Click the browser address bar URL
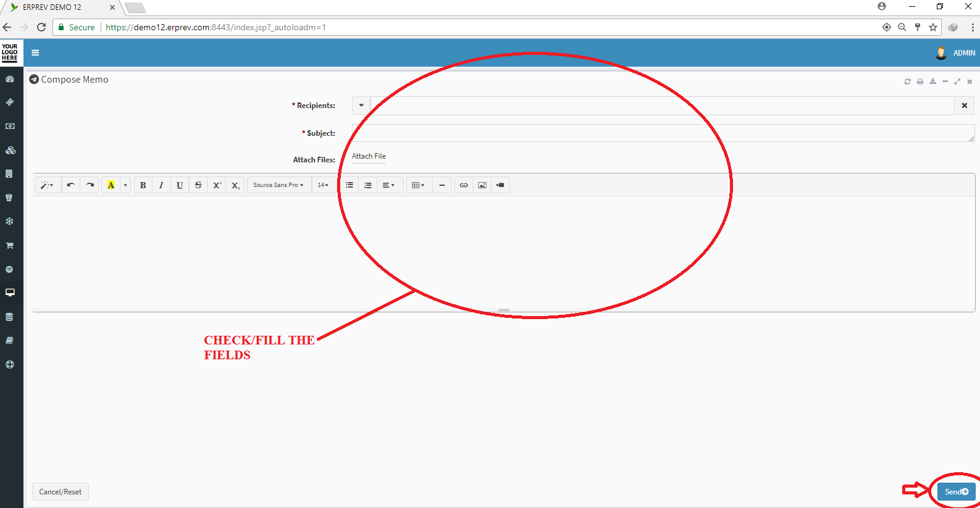Image resolution: width=980 pixels, height=508 pixels. 216,27
